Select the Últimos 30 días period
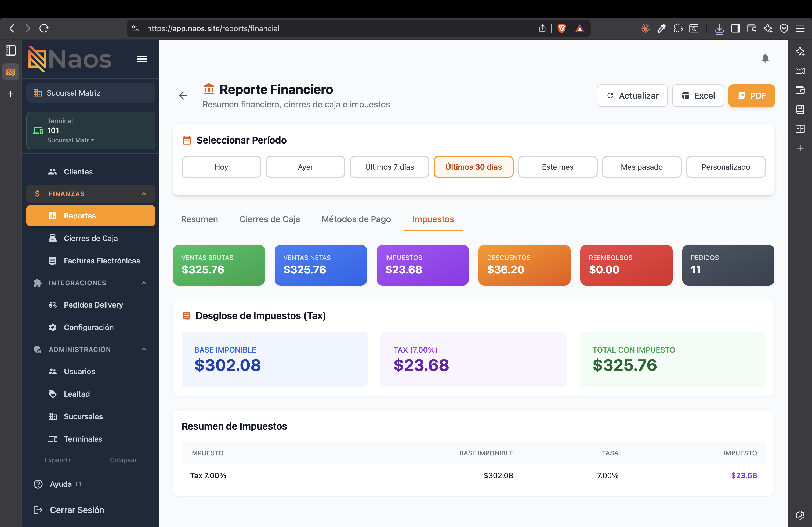This screenshot has width=812, height=527. [474, 167]
